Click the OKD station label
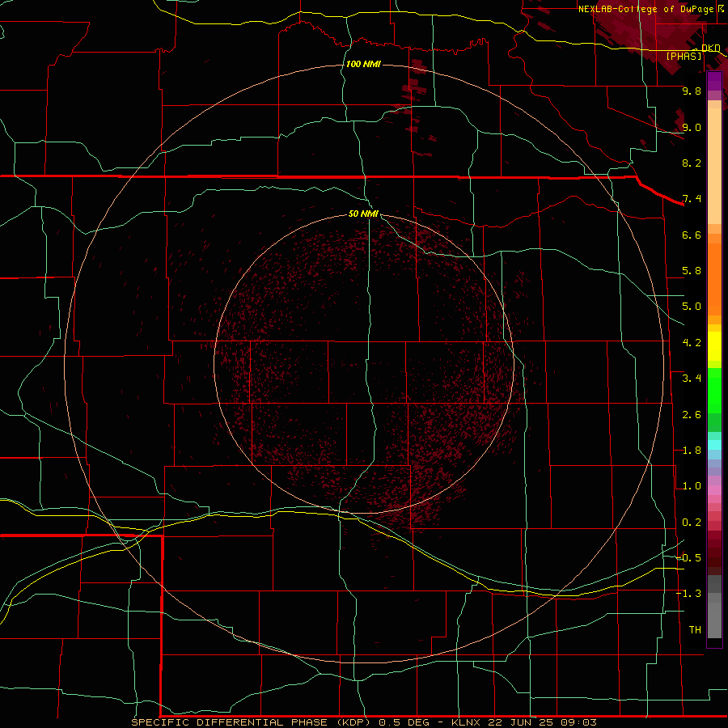Viewport: 728px width, 728px height. 711,48
